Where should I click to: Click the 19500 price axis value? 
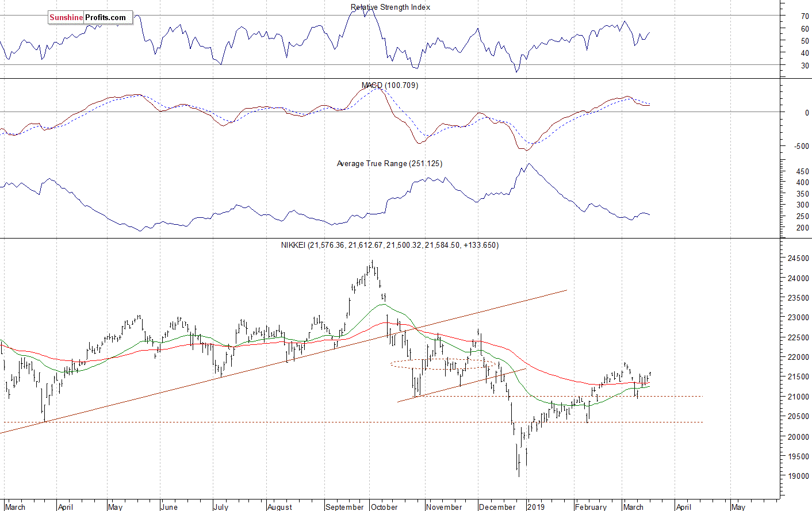pos(798,456)
